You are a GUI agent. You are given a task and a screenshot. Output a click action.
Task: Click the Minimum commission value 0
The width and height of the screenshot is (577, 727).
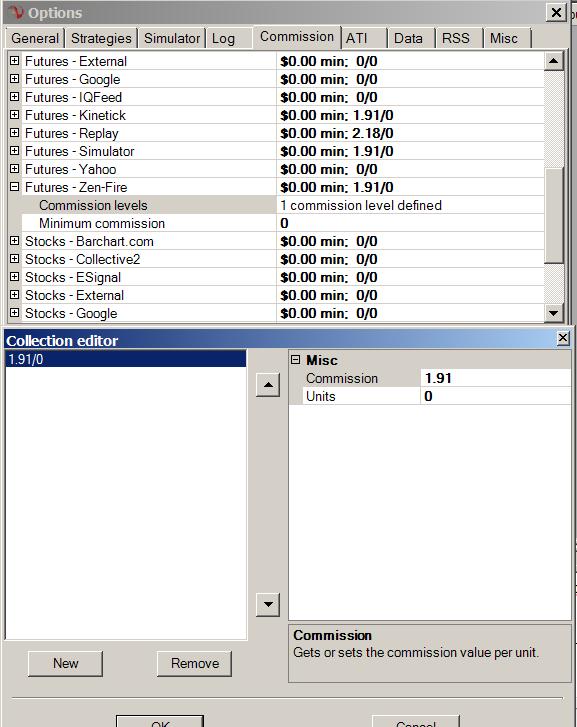410,223
